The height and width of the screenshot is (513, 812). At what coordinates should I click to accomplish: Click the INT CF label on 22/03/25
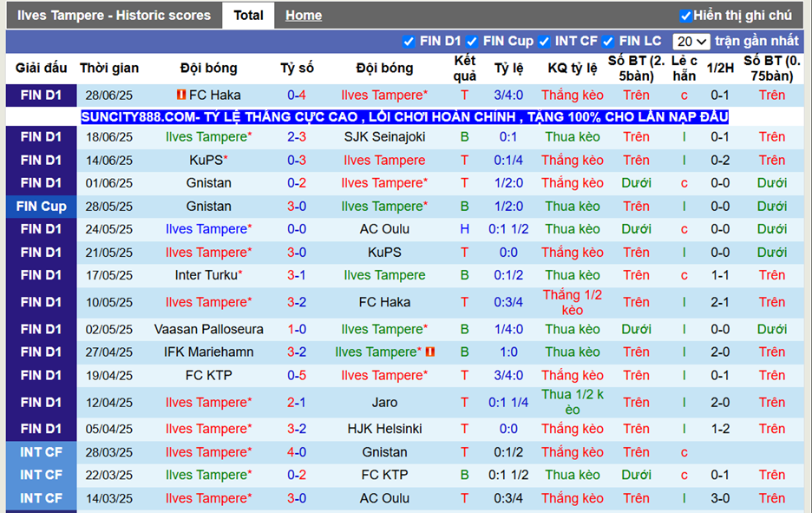(41, 475)
